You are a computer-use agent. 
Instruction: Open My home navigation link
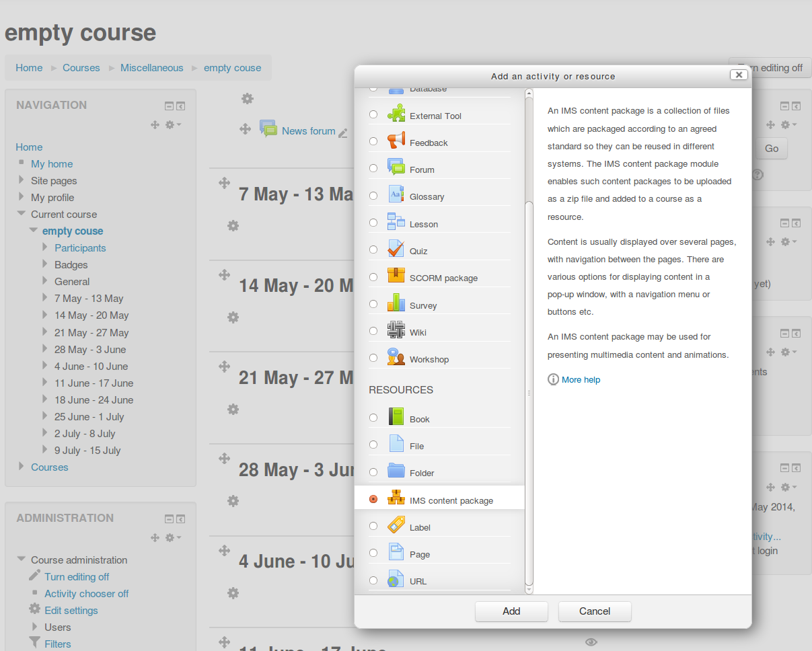[52, 163]
